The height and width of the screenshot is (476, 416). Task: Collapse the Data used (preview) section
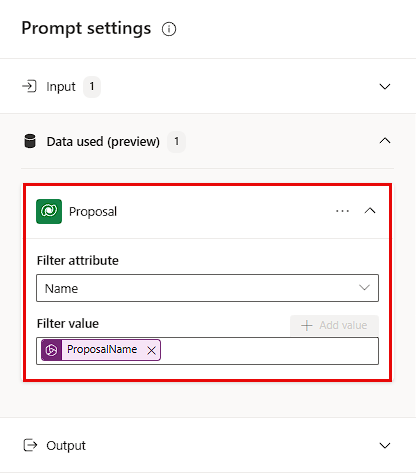pyautogui.click(x=385, y=141)
